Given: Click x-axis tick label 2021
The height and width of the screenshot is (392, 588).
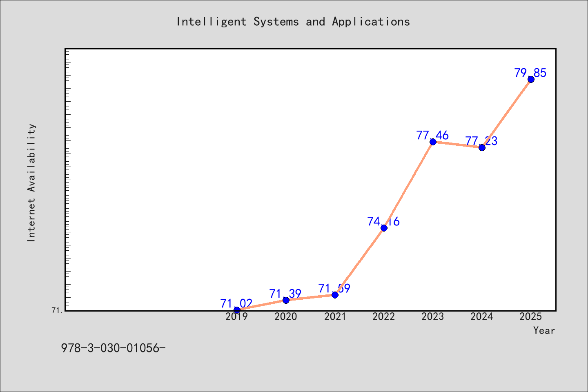Looking at the screenshot, I should (x=335, y=316).
